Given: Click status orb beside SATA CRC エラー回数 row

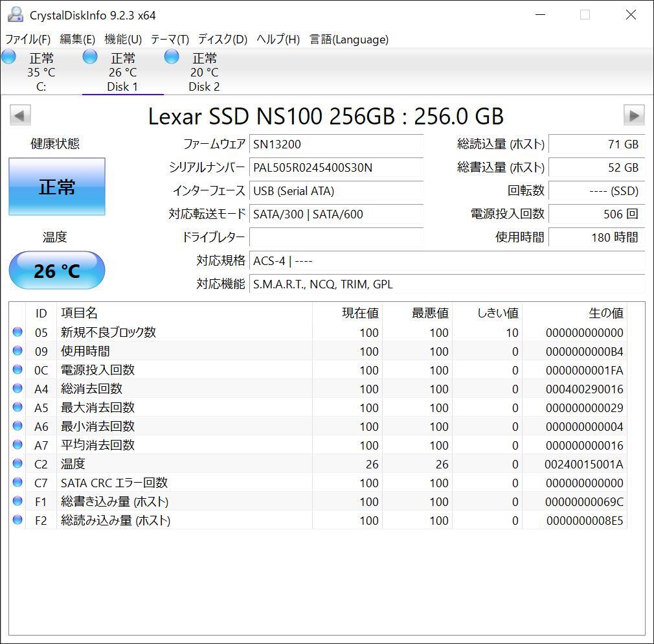Looking at the screenshot, I should pyautogui.click(x=17, y=483).
